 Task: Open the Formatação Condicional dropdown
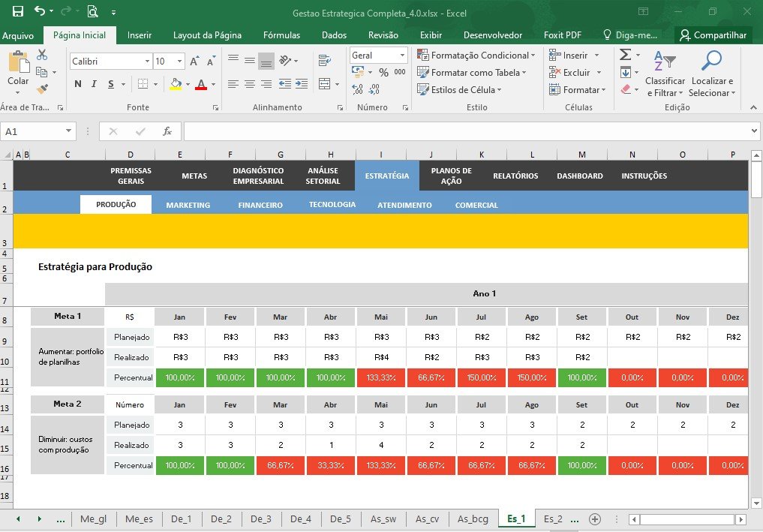476,56
